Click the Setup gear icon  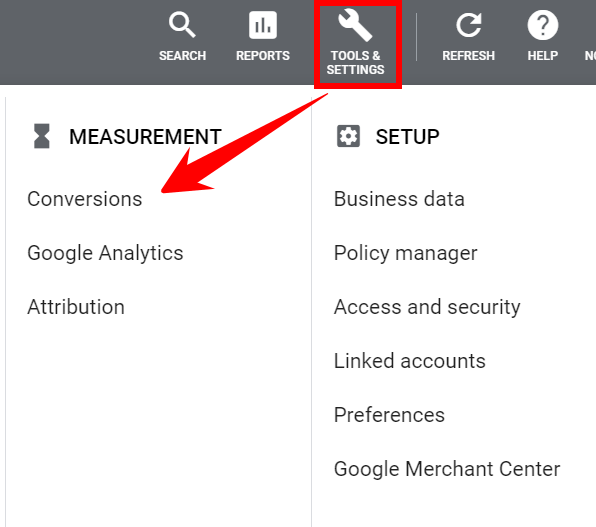pyautogui.click(x=348, y=136)
